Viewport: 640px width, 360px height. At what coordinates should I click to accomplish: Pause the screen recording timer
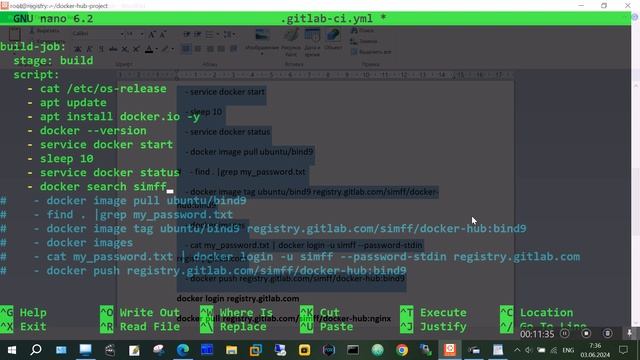coord(565,333)
